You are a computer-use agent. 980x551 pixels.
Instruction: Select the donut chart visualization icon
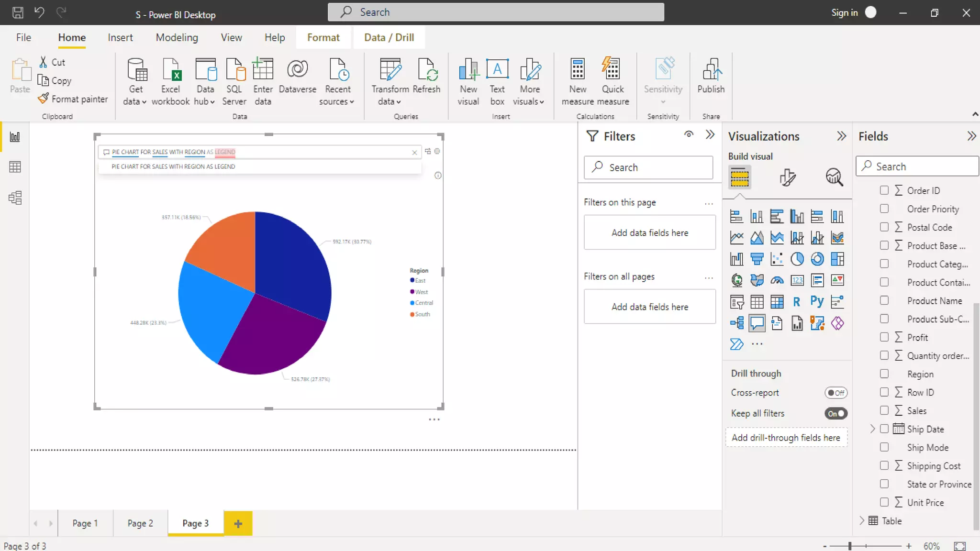(x=817, y=259)
